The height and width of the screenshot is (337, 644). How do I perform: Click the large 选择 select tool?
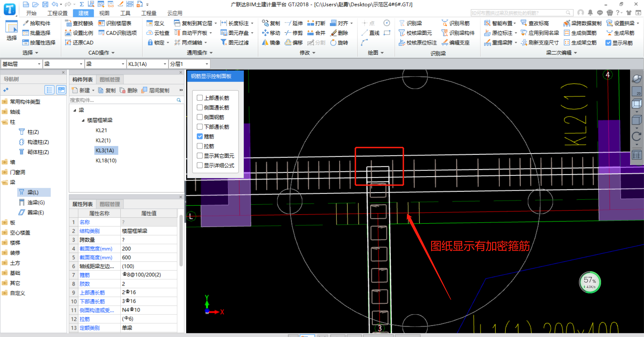pyautogui.click(x=11, y=31)
